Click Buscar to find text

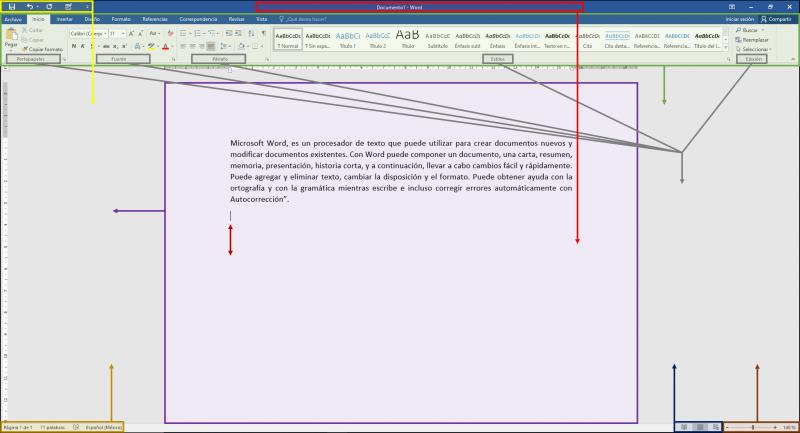pyautogui.click(x=749, y=31)
